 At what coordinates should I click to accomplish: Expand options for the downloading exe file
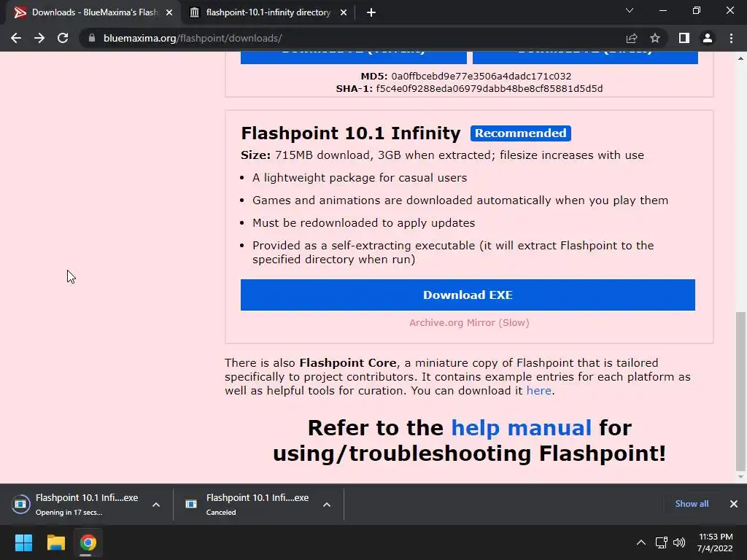click(x=156, y=505)
